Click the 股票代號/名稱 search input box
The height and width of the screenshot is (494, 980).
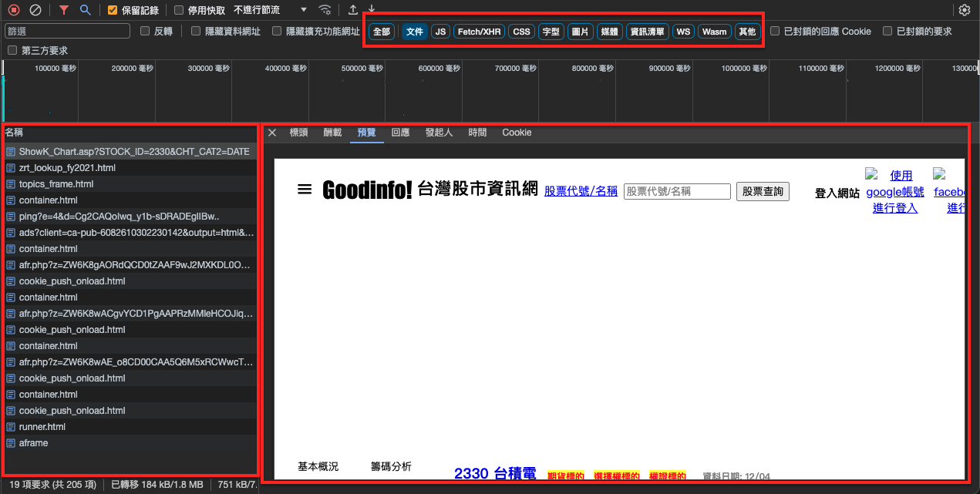[x=677, y=191]
